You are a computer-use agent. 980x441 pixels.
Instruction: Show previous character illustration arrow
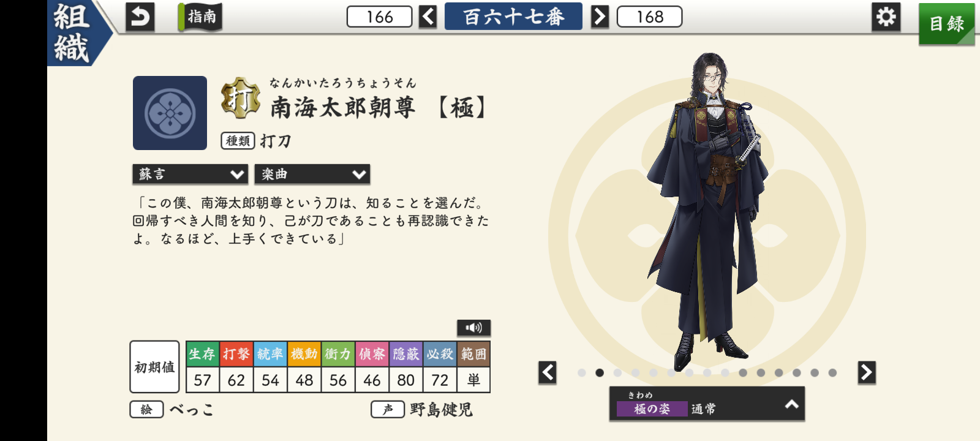coord(548,372)
